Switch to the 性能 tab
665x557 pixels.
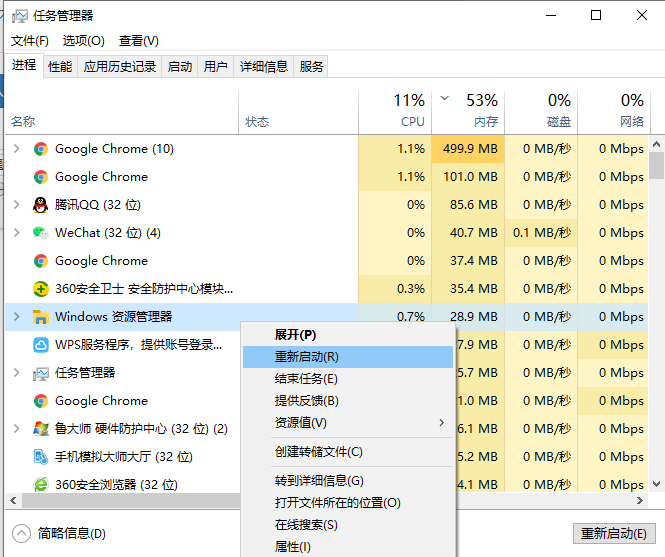click(60, 67)
